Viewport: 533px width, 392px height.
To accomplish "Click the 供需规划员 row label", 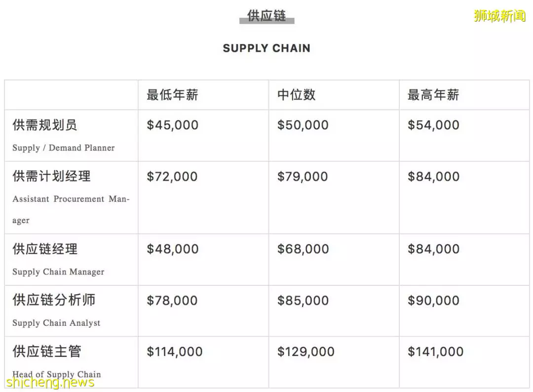I will pos(45,125).
